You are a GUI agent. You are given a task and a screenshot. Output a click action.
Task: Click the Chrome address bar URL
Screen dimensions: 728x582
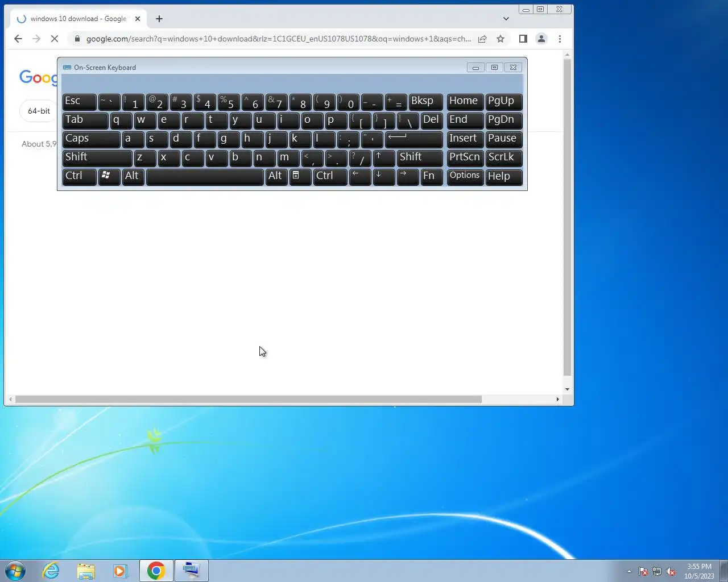[278, 39]
